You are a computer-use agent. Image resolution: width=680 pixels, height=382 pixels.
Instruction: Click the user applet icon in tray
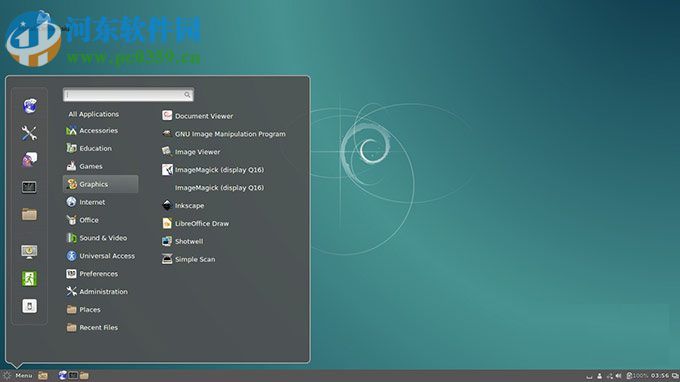pyautogui.click(x=599, y=376)
